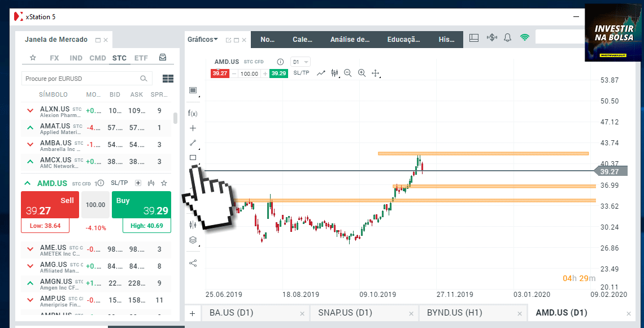Screen dimensions: 644x328
Task: Expand the ALXN.US row arrow
Action: [30, 111]
